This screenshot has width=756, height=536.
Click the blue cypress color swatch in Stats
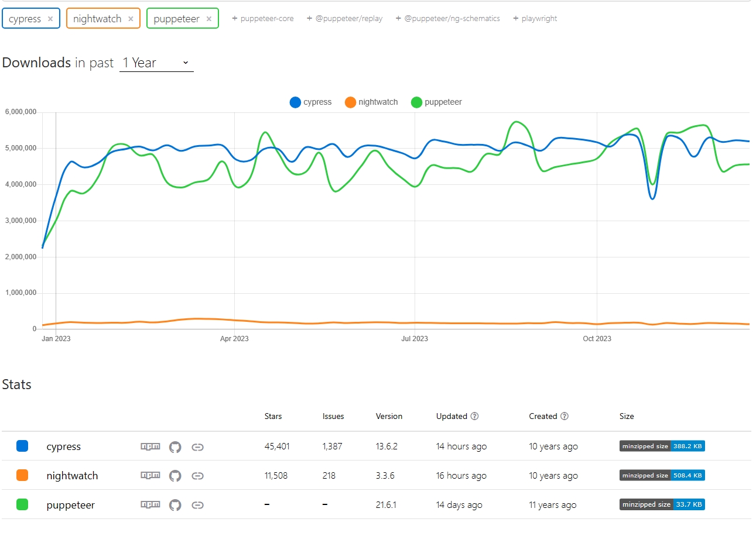[x=22, y=446]
